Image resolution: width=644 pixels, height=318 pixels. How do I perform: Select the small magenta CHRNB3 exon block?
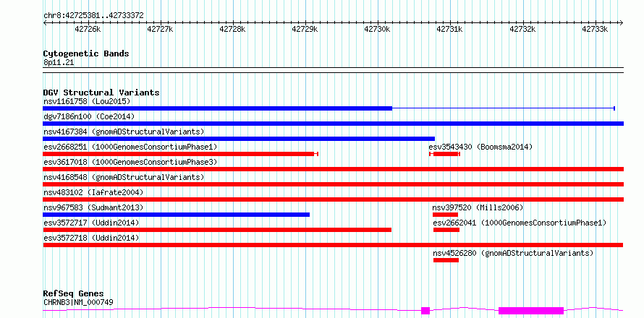[425, 311]
